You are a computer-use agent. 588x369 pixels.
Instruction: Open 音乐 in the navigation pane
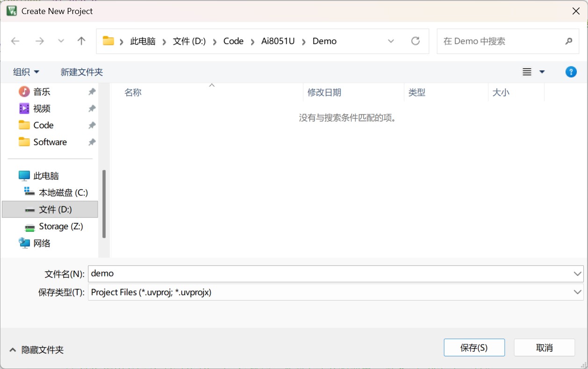point(42,92)
